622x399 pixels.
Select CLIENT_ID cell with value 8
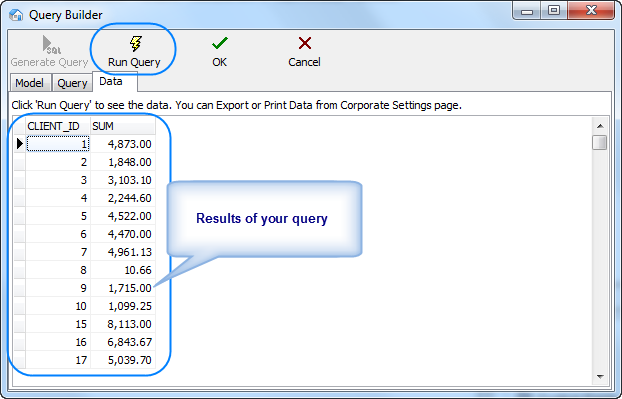click(x=58, y=270)
